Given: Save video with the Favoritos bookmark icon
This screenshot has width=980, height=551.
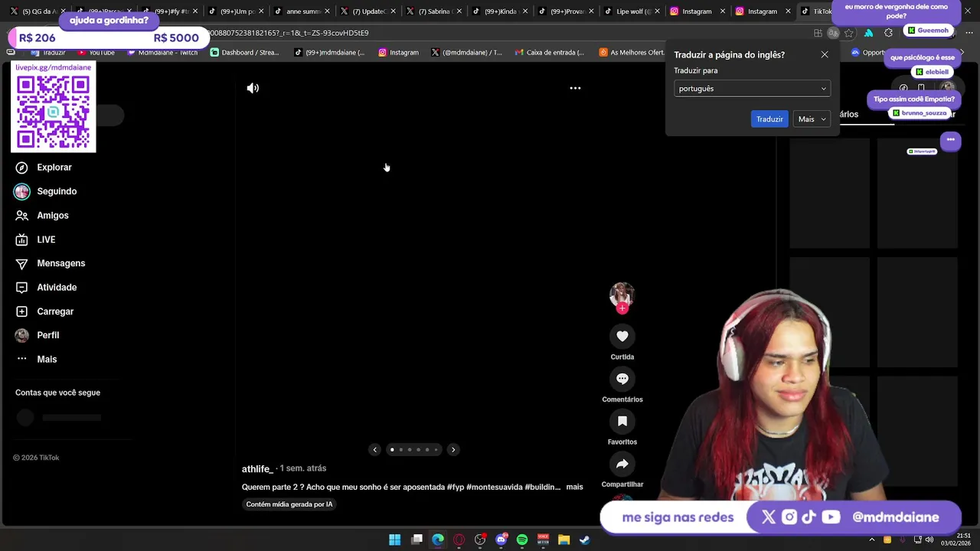Looking at the screenshot, I should 622,421.
